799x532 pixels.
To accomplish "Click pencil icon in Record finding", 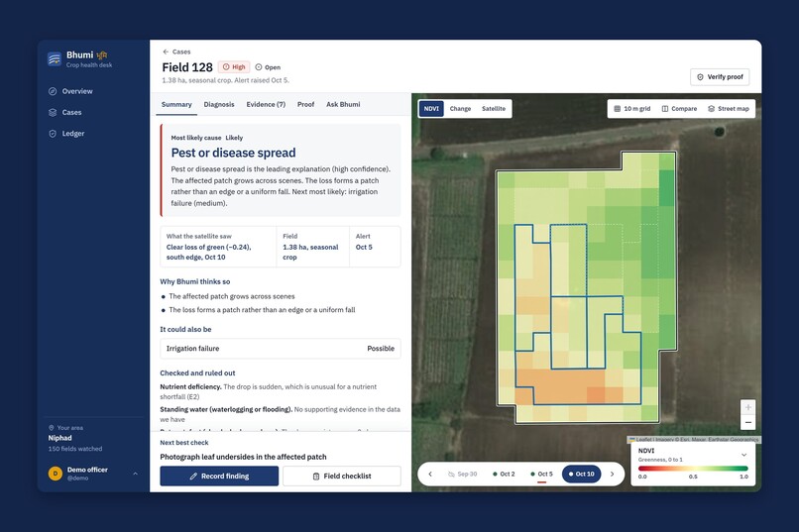I will (193, 476).
